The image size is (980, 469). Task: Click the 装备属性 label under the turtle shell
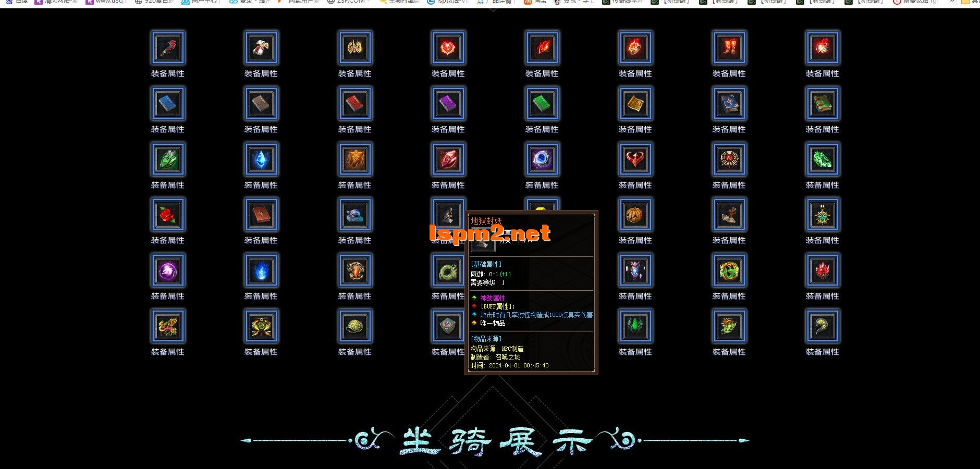point(355,352)
